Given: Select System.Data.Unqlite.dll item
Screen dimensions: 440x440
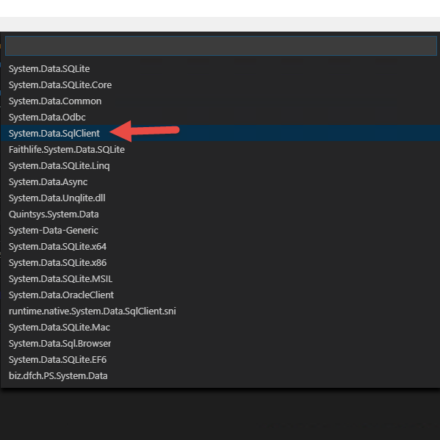Looking at the screenshot, I should tap(220, 198).
